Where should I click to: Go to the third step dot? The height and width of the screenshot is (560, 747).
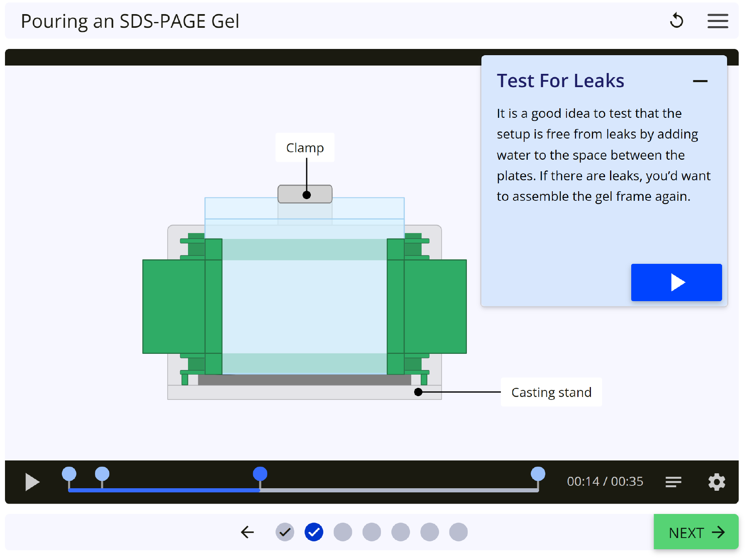tap(343, 532)
